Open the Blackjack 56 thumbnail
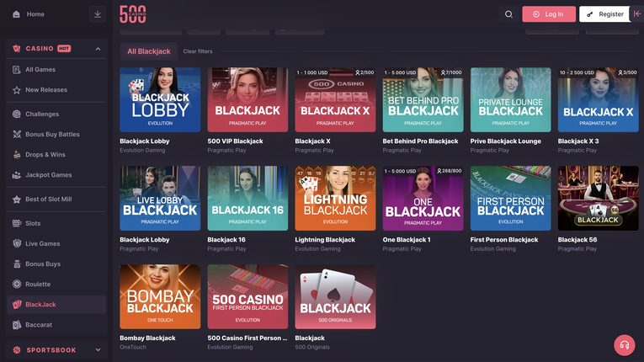The height and width of the screenshot is (362, 644). pos(598,199)
